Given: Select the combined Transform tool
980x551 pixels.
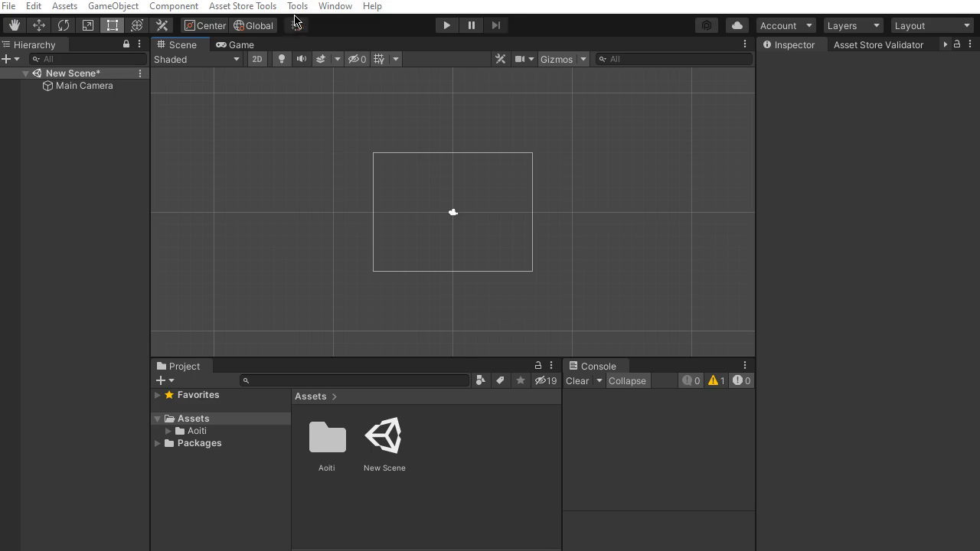Looking at the screenshot, I should click(136, 25).
